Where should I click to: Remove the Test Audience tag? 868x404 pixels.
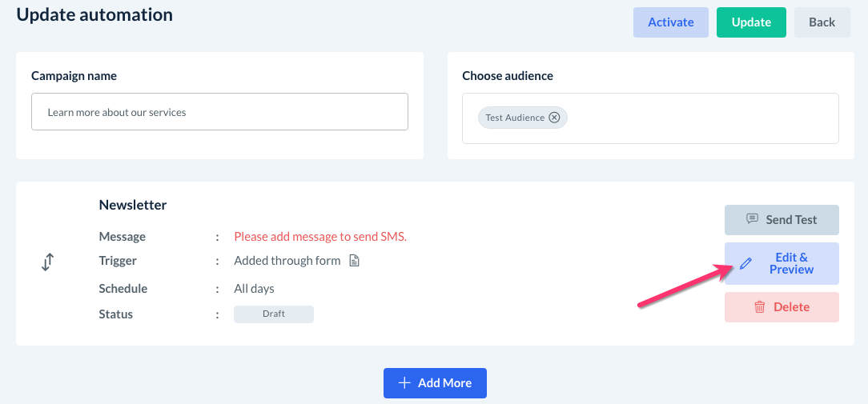tap(553, 118)
